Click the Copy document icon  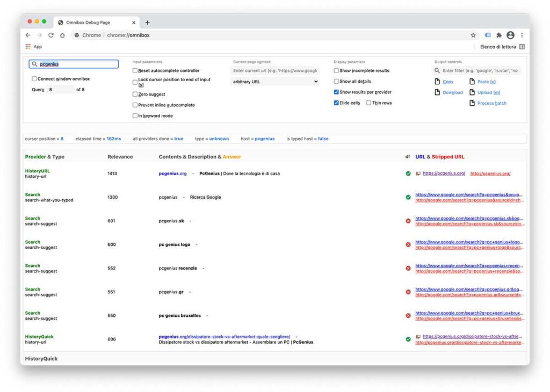tap(437, 81)
